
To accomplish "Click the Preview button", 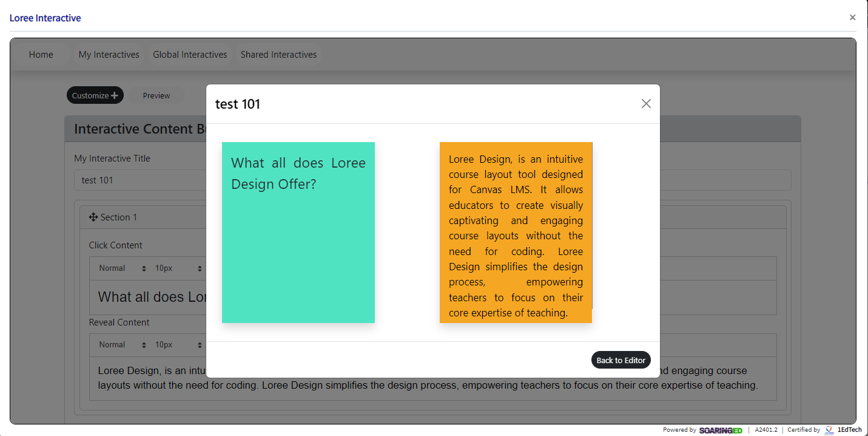I will tap(156, 95).
